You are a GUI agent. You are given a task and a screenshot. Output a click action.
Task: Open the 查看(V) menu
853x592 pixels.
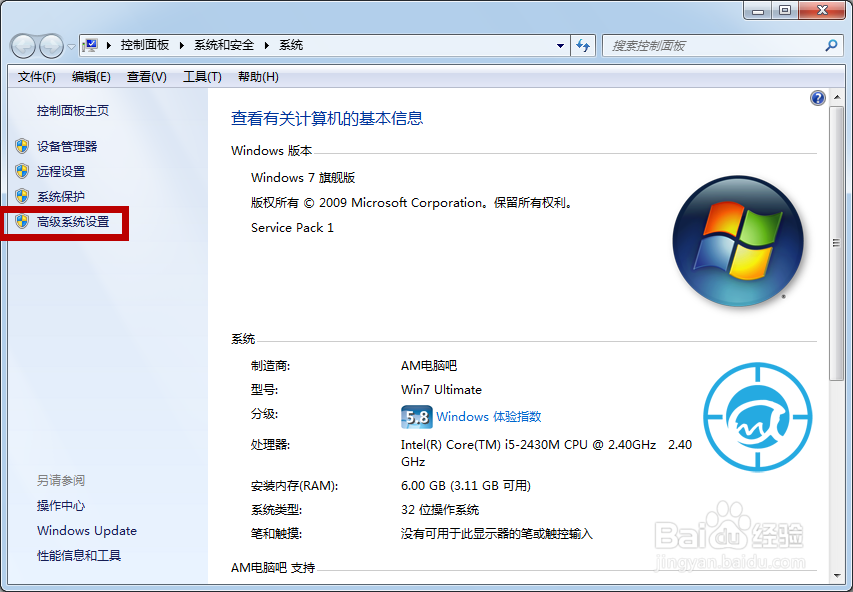[x=146, y=77]
